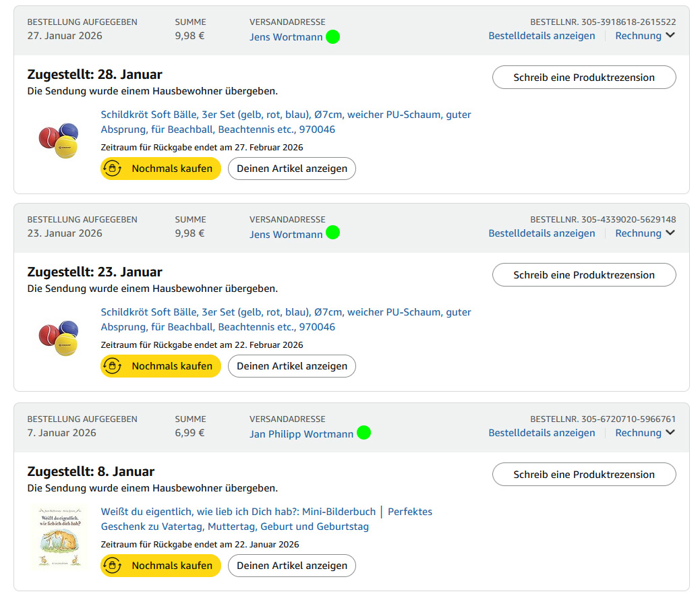Click the Soft Bälle thumbnail in 23. Januar order
The width and height of the screenshot is (700, 600).
coord(59,338)
